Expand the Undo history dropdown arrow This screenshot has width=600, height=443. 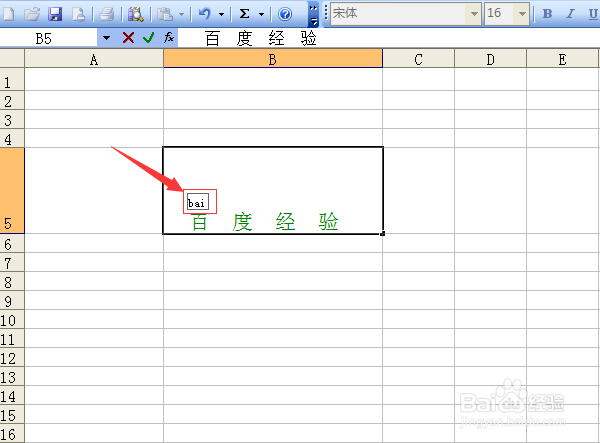222,15
